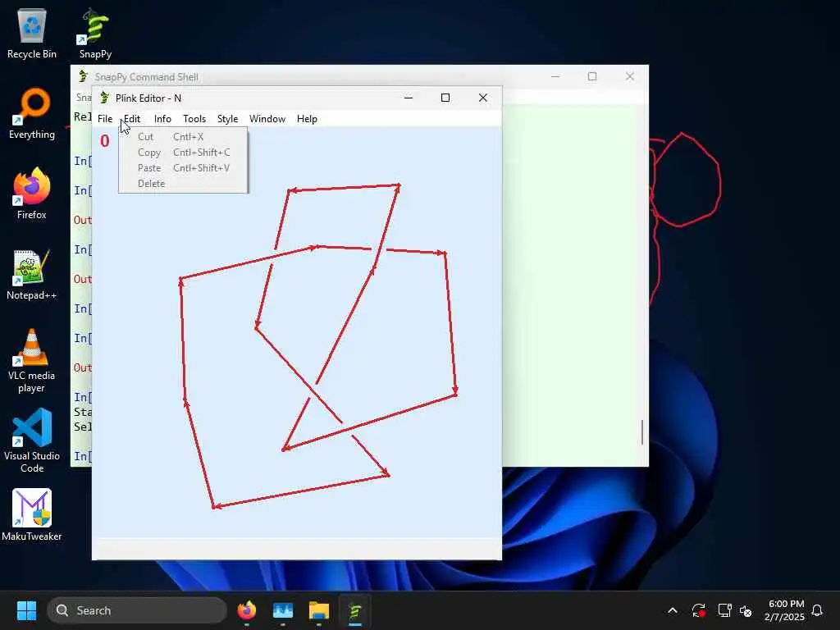This screenshot has width=840, height=630.
Task: Open the Windows Start menu
Action: point(26,610)
